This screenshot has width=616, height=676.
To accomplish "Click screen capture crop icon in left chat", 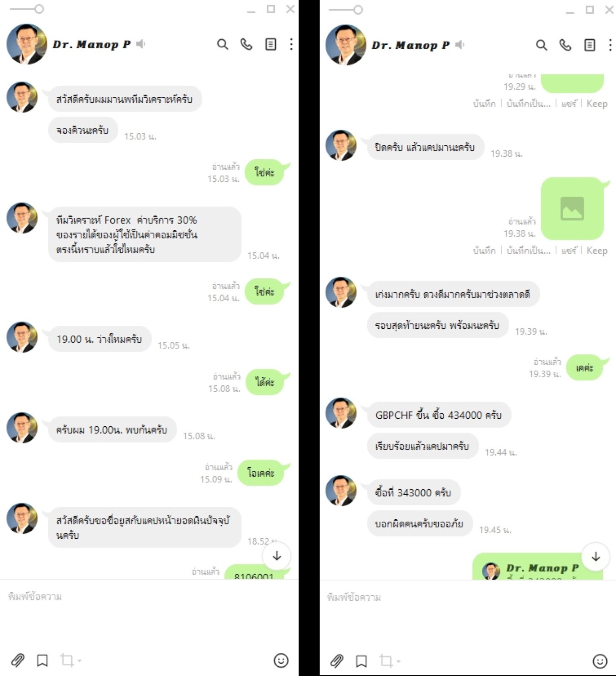I will 67,660.
